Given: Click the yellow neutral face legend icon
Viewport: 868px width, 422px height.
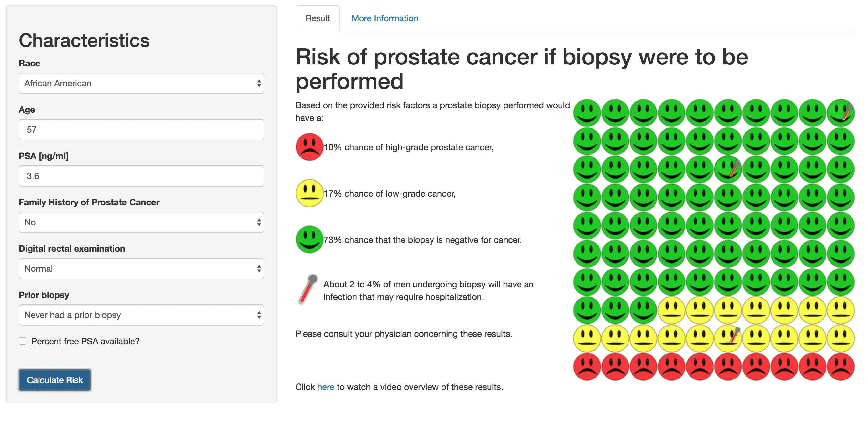Looking at the screenshot, I should point(309,193).
